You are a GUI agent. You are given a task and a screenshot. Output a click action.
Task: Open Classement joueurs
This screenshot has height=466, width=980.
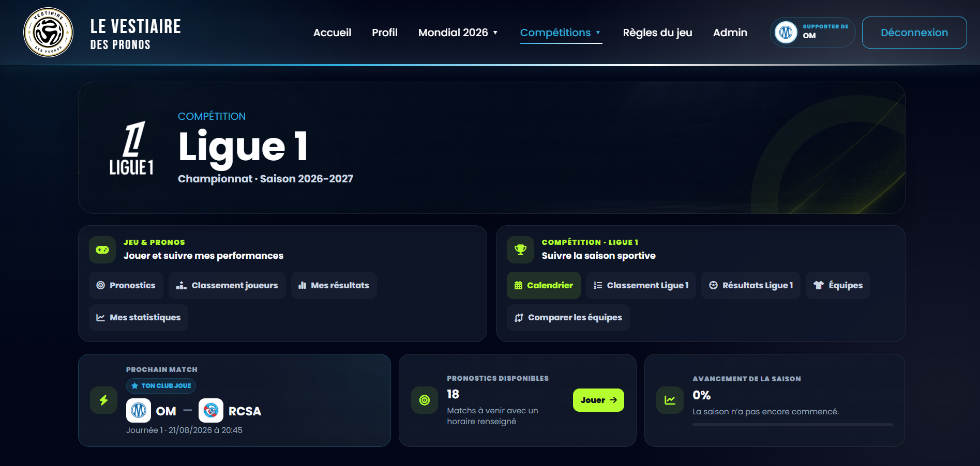pyautogui.click(x=227, y=285)
